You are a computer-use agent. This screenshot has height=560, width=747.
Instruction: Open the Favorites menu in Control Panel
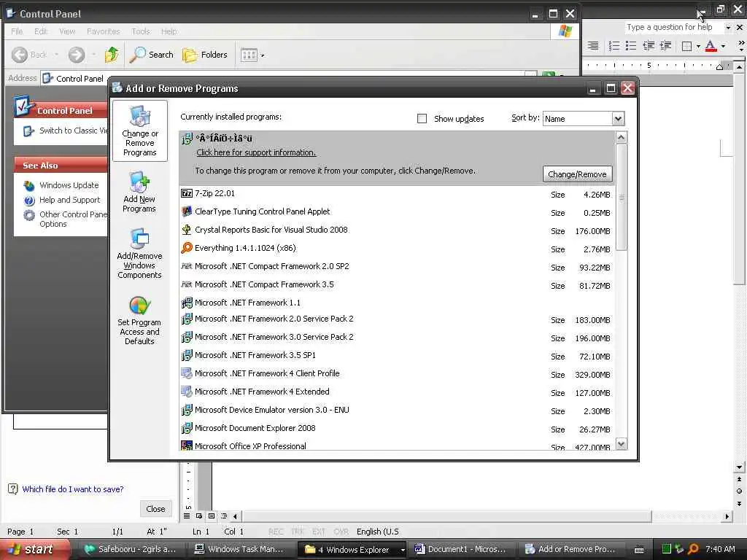[104, 31]
